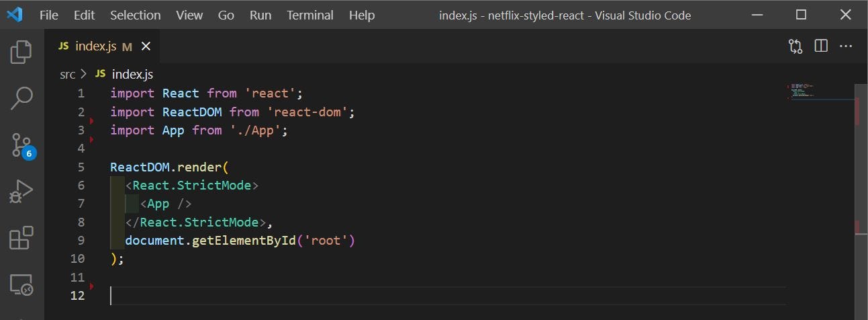
Task: Click the modified M indicator on tab
Action: [x=127, y=47]
